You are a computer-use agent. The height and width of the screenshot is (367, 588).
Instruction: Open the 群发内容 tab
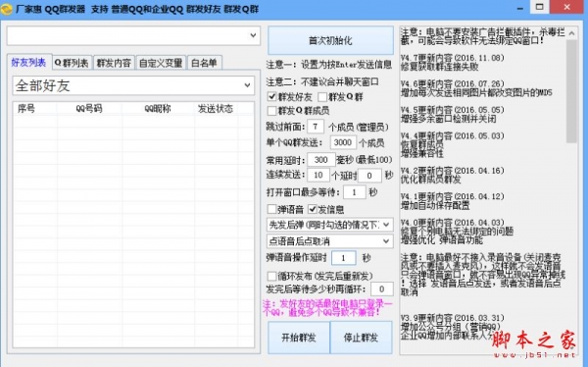coord(114,63)
